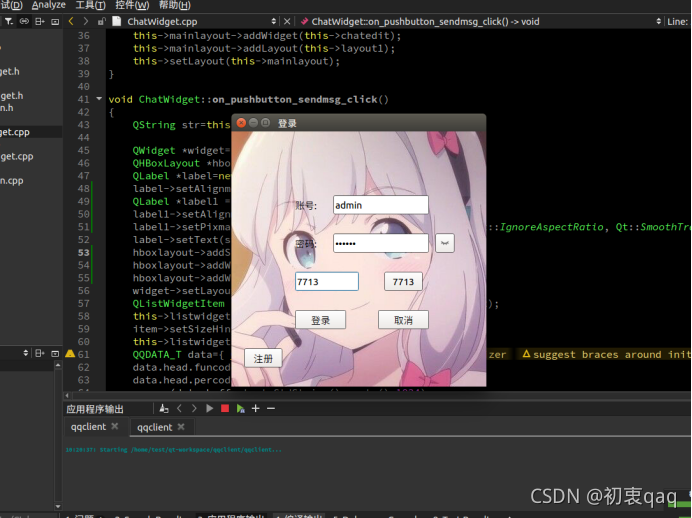Open the 帮助(H) menu

(x=174, y=5)
